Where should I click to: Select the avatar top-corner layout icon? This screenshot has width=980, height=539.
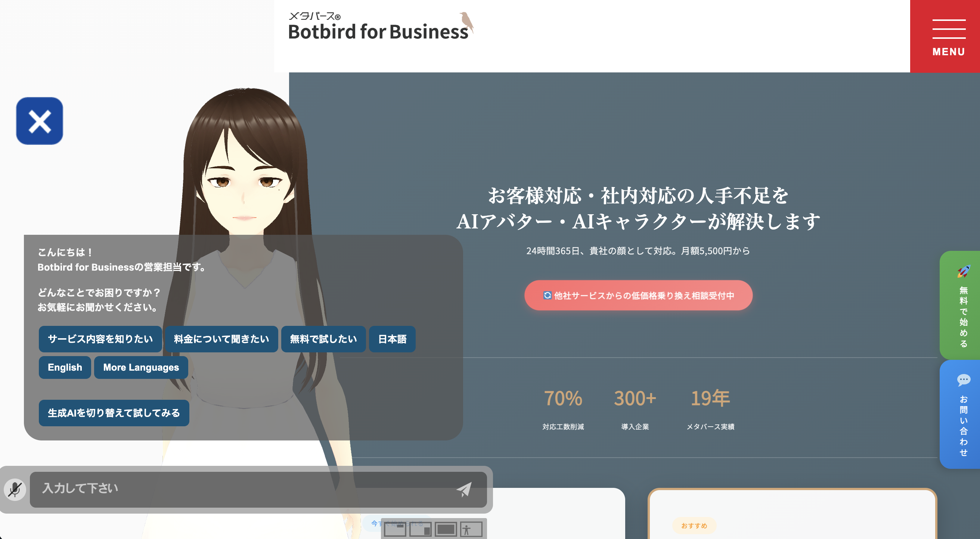point(396,530)
